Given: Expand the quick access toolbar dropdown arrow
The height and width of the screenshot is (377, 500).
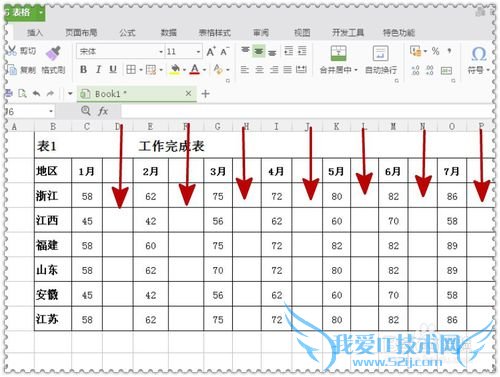Looking at the screenshot, I should tap(70, 94).
